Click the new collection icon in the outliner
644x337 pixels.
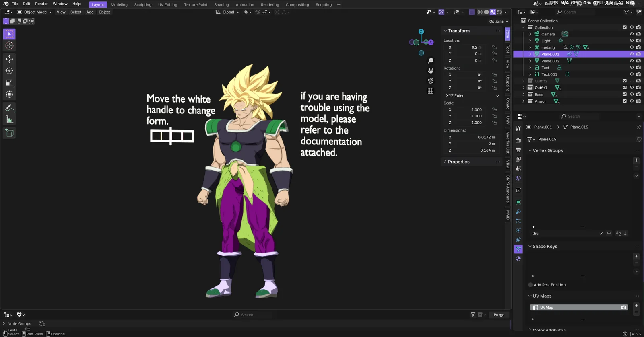point(639,12)
